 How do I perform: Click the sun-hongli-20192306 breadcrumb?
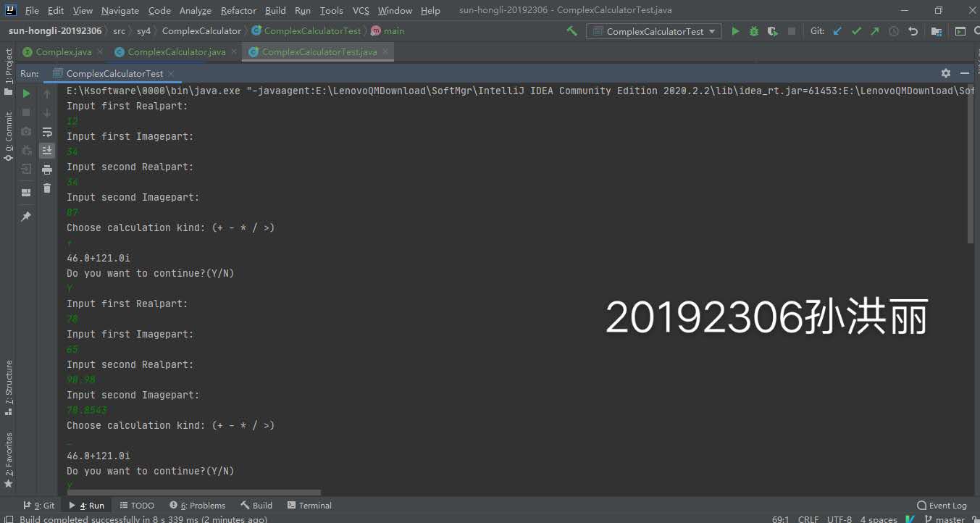pos(55,31)
